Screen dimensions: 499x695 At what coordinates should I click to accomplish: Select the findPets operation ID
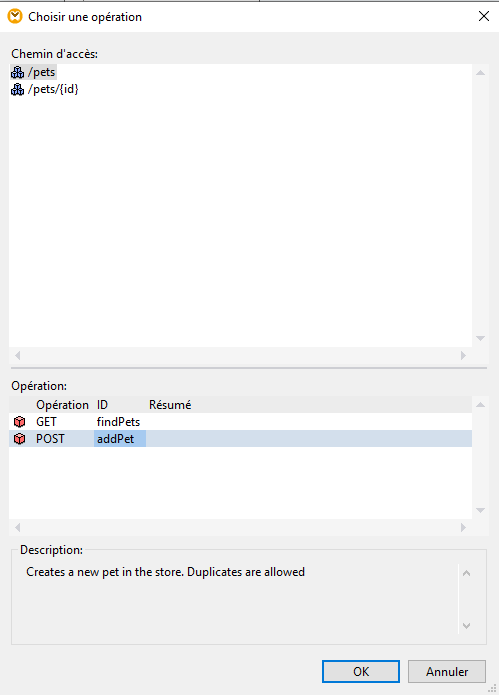click(118, 422)
